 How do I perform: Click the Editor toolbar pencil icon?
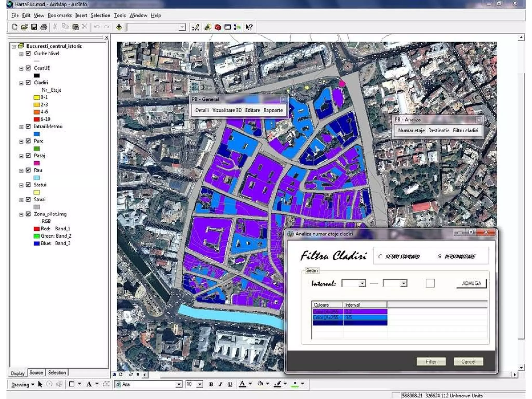pyautogui.click(x=196, y=27)
